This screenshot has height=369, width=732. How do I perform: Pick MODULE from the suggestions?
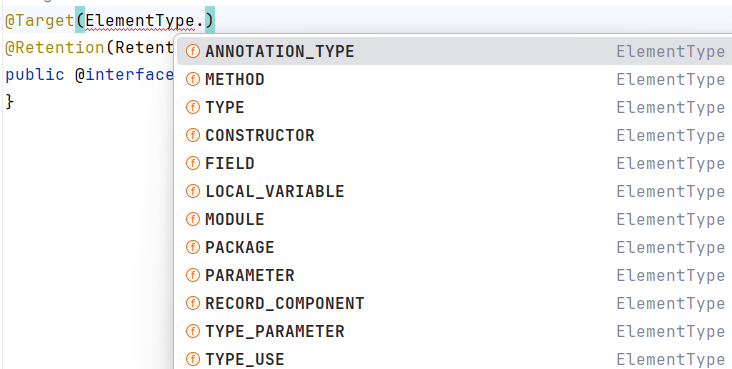pos(454,220)
